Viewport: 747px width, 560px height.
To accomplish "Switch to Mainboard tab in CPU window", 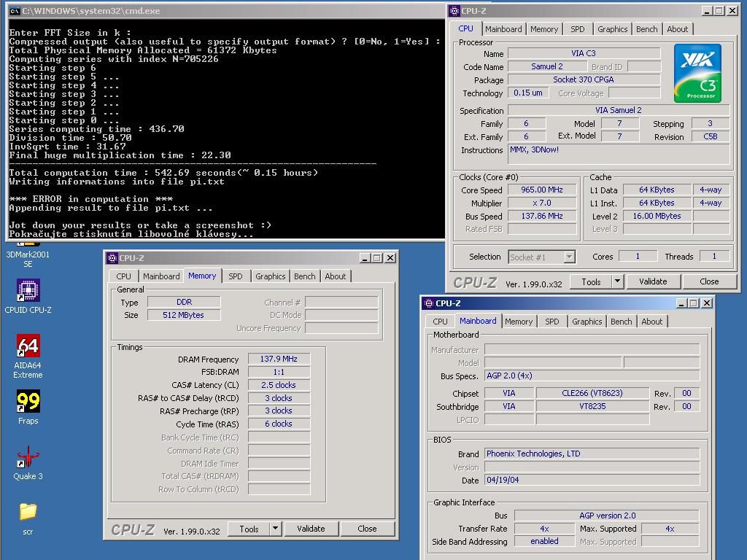I will click(x=503, y=29).
